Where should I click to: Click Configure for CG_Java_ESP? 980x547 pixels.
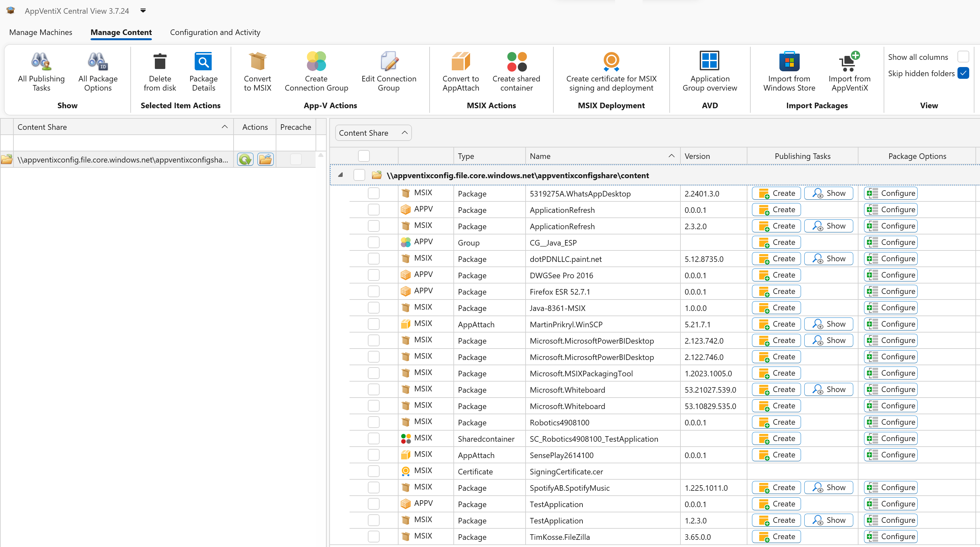click(890, 242)
